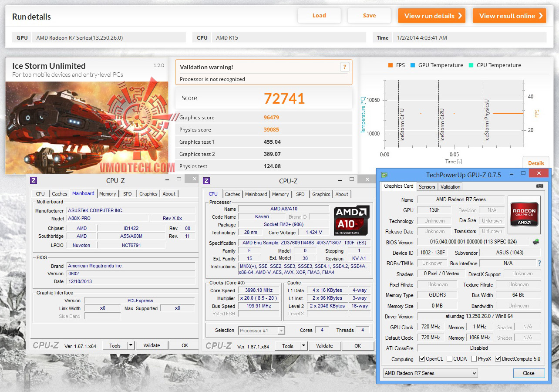Take a GPU-Z screenshot with the camera icon

(x=540, y=186)
